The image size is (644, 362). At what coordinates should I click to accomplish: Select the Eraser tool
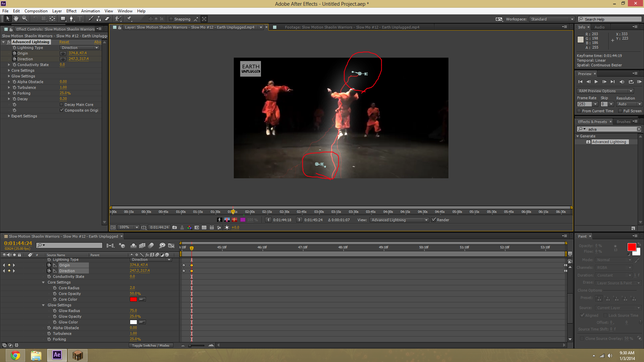(107, 19)
